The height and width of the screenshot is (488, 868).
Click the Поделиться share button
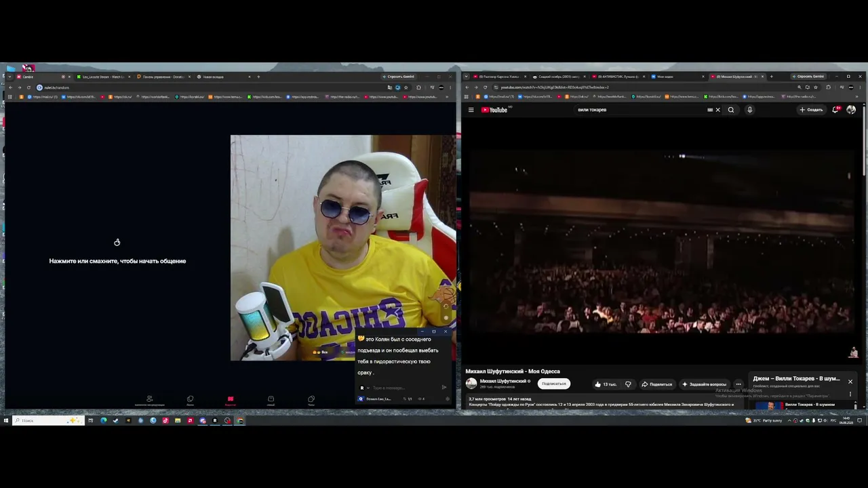click(657, 384)
